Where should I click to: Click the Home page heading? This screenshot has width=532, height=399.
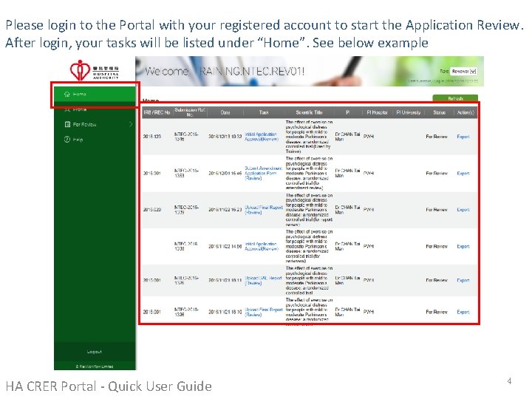point(151,100)
